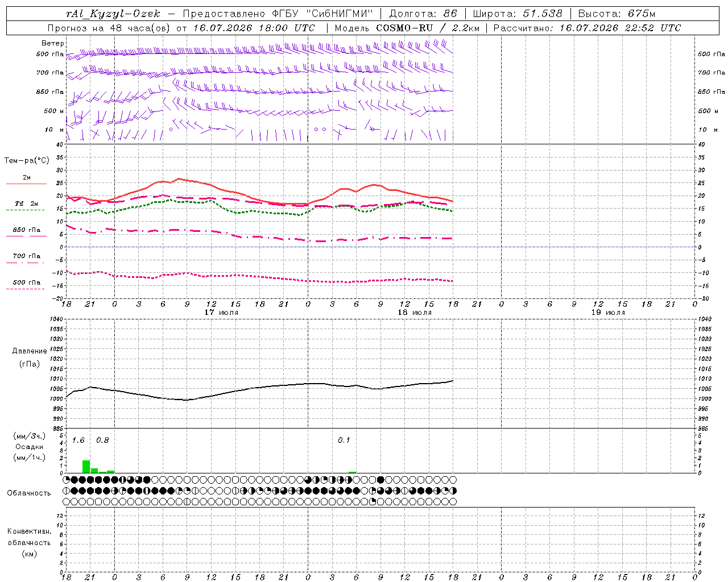The height and width of the screenshot is (582, 728).
Task: Select the 19 июля date label
Action: [608, 313]
